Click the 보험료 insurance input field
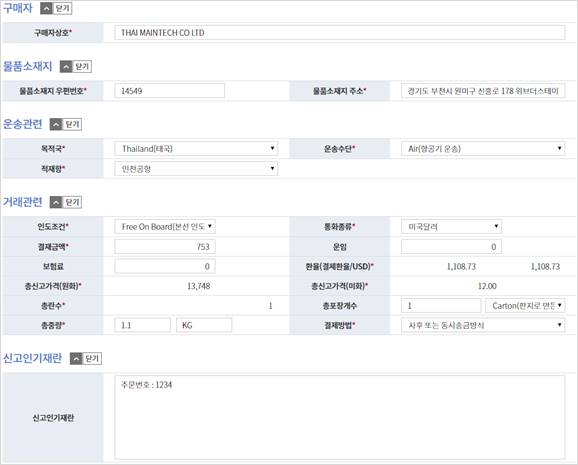 tap(165, 266)
